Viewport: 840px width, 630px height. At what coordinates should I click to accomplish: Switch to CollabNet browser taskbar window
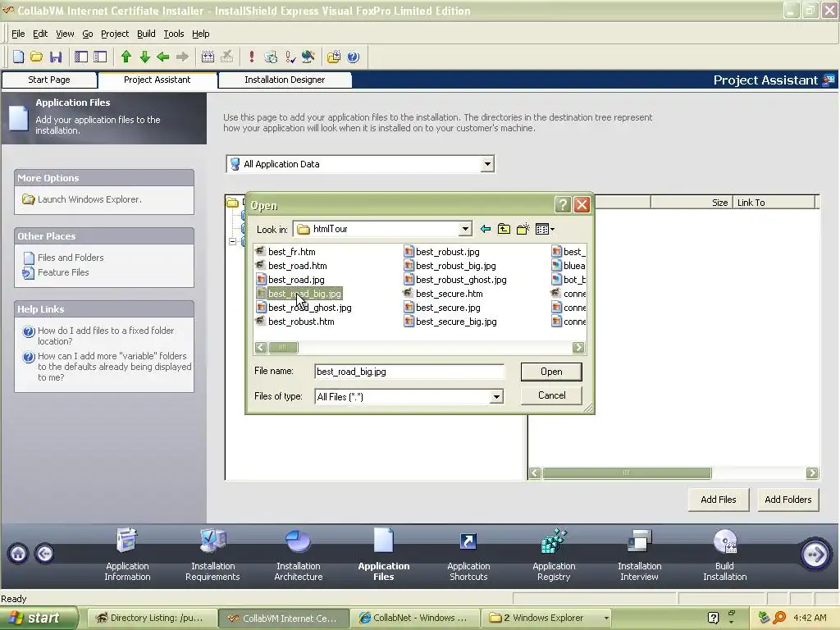click(414, 619)
